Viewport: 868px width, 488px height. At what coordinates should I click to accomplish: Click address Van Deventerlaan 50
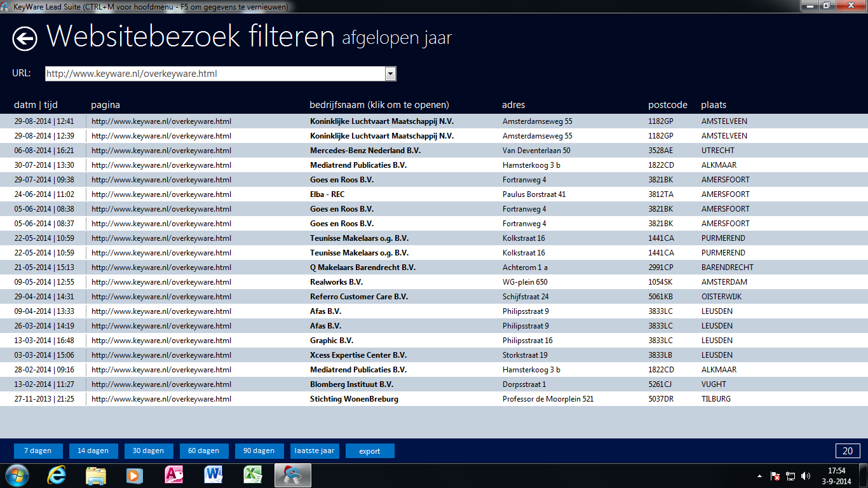point(536,151)
